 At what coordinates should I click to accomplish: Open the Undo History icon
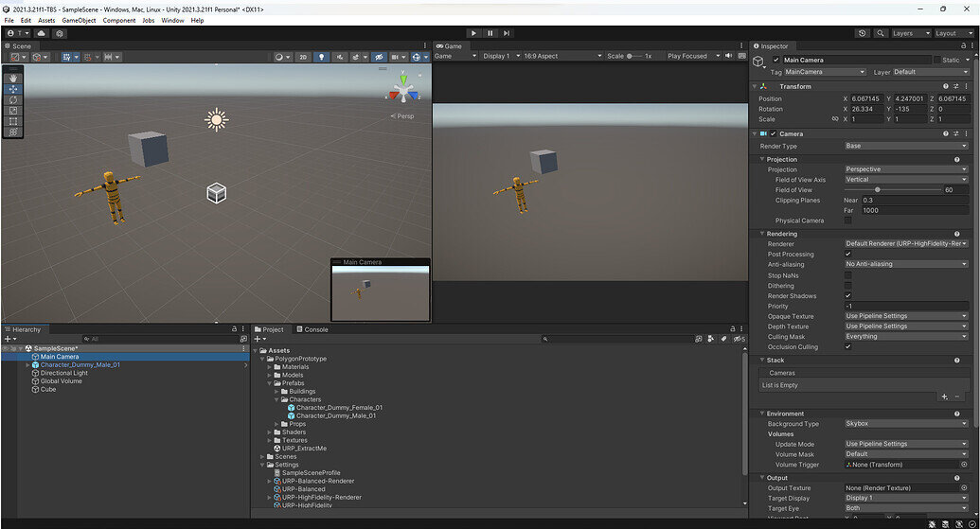point(863,33)
